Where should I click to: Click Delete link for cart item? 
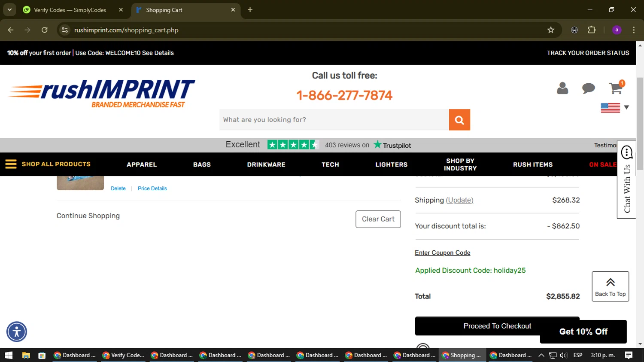pos(118,189)
